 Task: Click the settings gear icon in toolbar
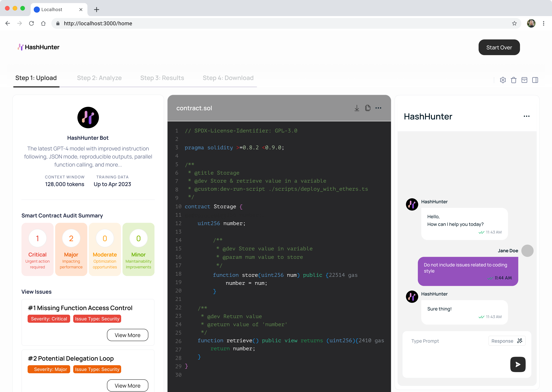[503, 80]
